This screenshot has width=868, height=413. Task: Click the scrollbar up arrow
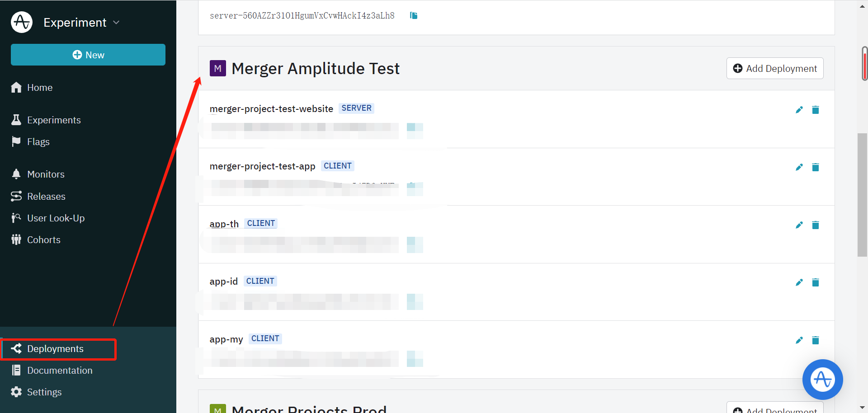pyautogui.click(x=863, y=6)
